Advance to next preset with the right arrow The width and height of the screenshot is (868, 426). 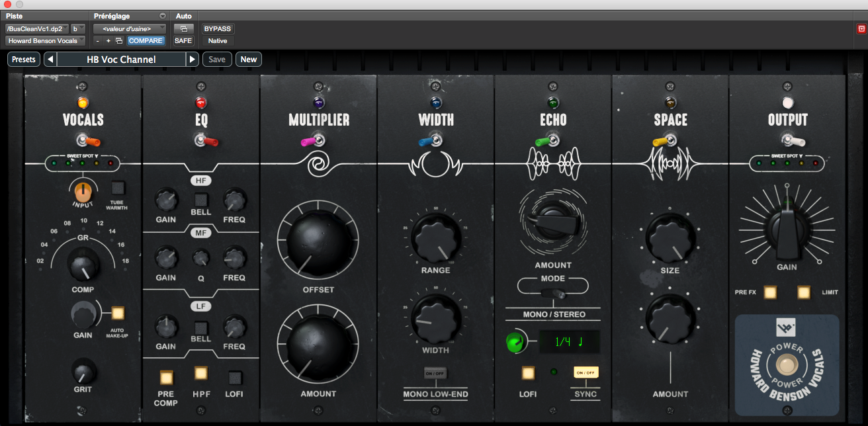click(x=192, y=59)
